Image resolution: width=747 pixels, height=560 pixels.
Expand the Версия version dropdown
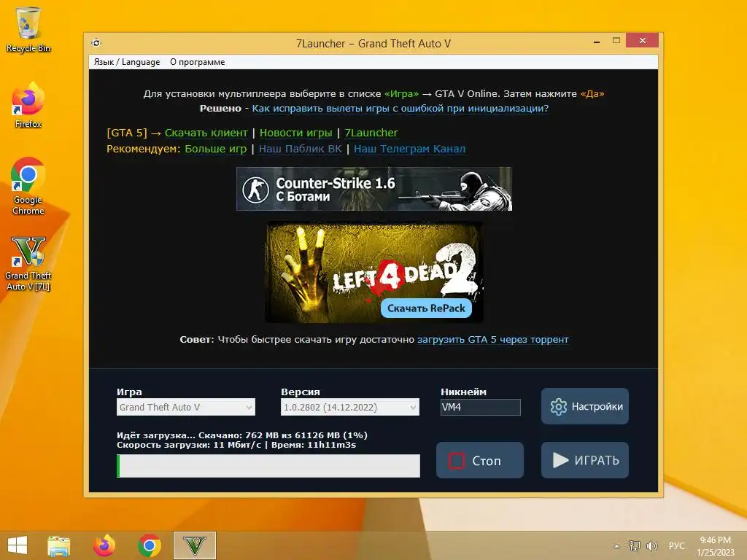(350, 407)
